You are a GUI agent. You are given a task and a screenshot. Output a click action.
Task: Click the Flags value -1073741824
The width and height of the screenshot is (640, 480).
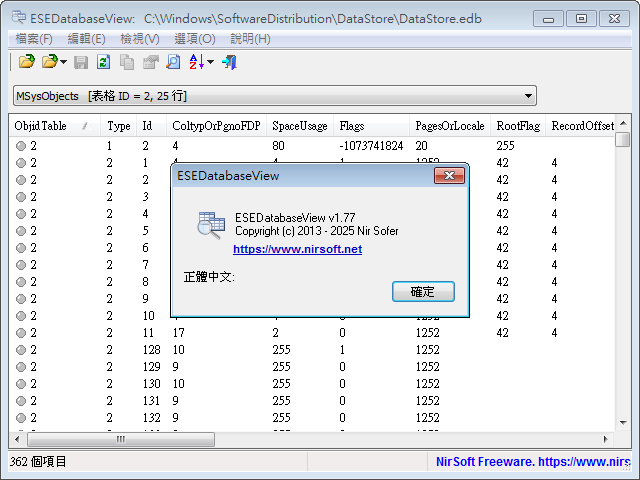[x=371, y=146]
